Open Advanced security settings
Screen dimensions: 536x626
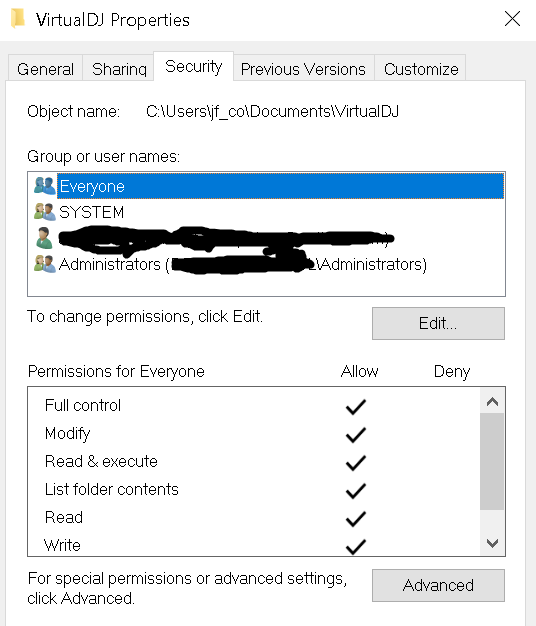coord(438,585)
